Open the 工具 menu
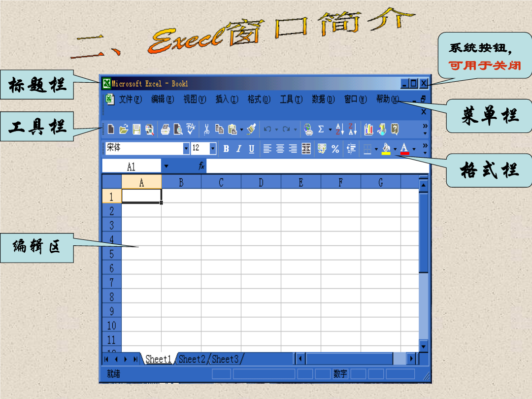This screenshot has height=399, width=532. coord(291,100)
